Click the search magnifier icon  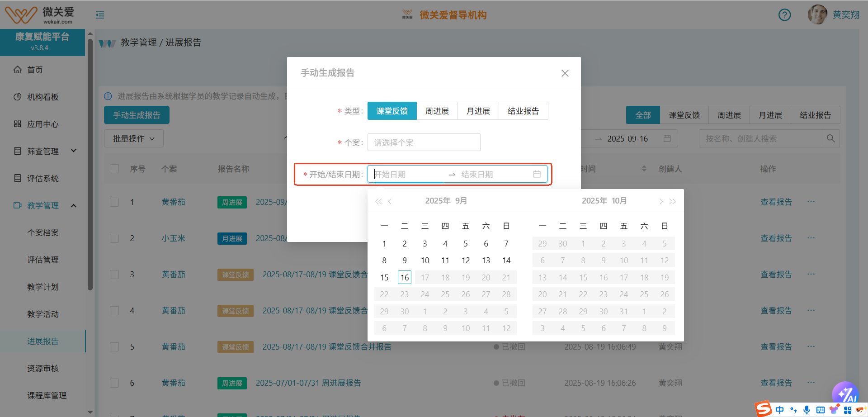(x=830, y=138)
